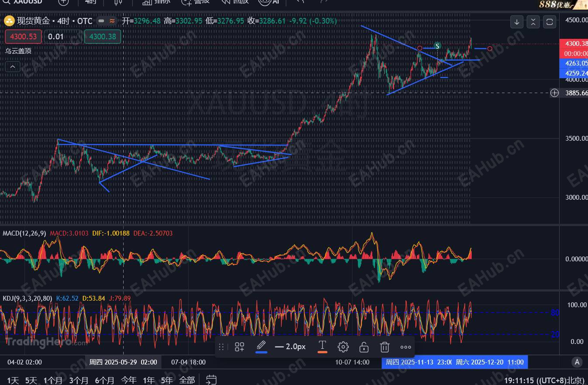Click the fullscreen frame chart button
The image size is (588, 385).
(550, 21)
